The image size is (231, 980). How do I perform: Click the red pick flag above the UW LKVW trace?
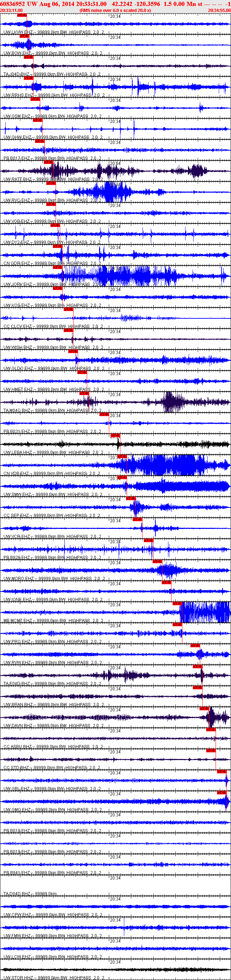pyautogui.click(x=22, y=15)
